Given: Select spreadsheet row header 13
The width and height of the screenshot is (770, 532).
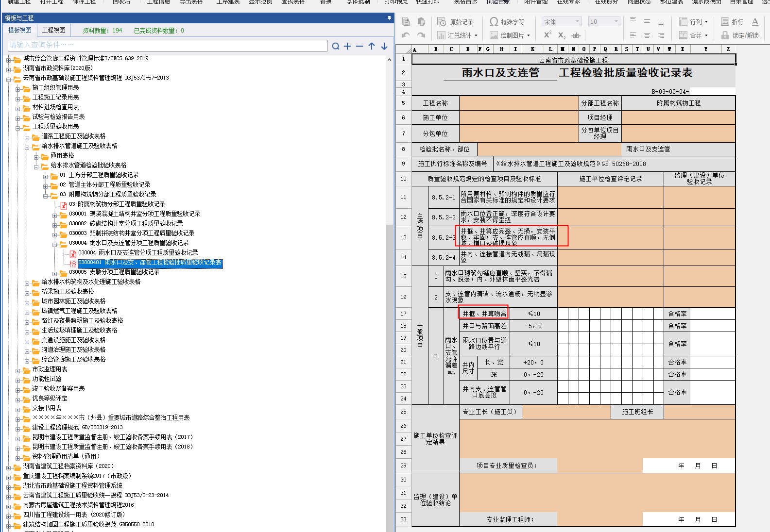Looking at the screenshot, I should [403, 237].
